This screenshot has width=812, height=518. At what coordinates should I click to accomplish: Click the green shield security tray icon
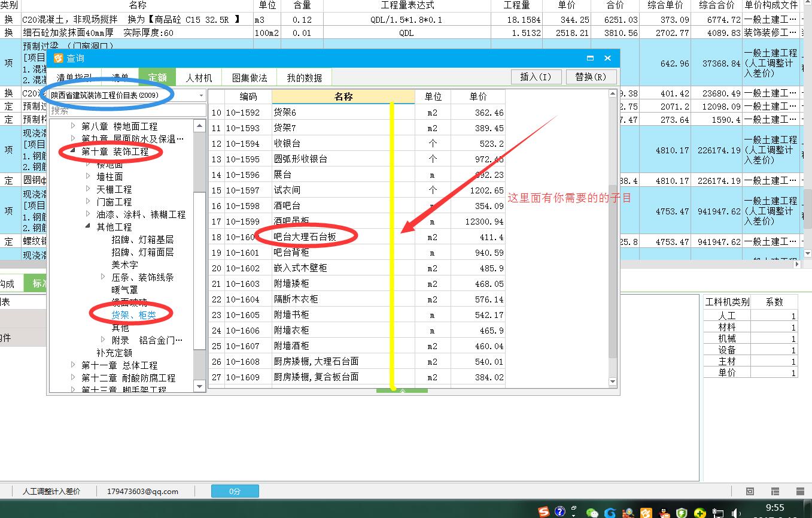pos(682,513)
